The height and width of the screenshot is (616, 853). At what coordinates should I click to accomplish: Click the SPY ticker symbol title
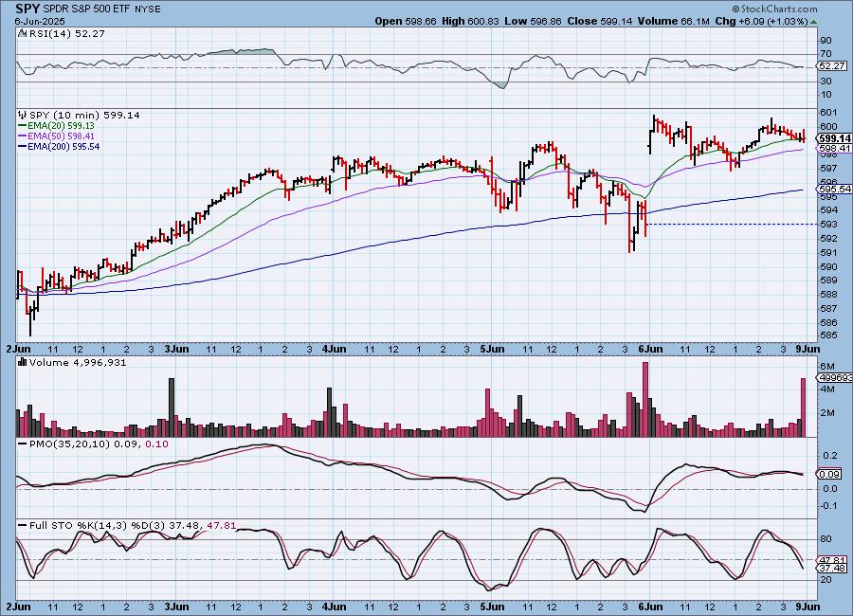tap(26, 9)
